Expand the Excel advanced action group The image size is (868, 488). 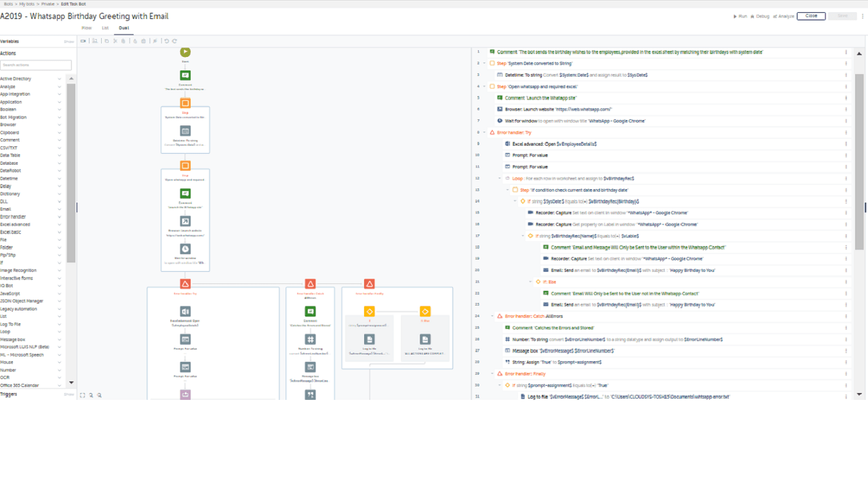(x=59, y=224)
